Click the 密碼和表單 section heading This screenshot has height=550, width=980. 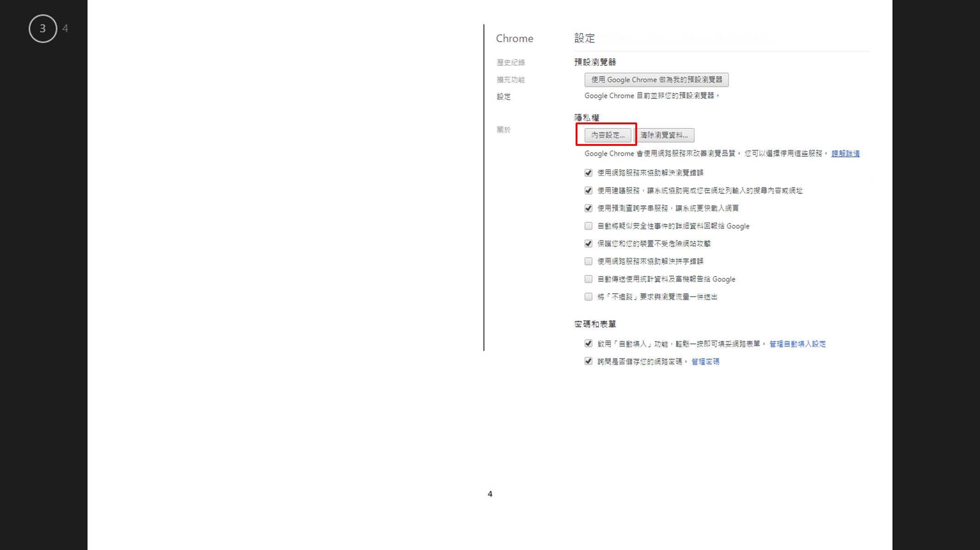595,324
